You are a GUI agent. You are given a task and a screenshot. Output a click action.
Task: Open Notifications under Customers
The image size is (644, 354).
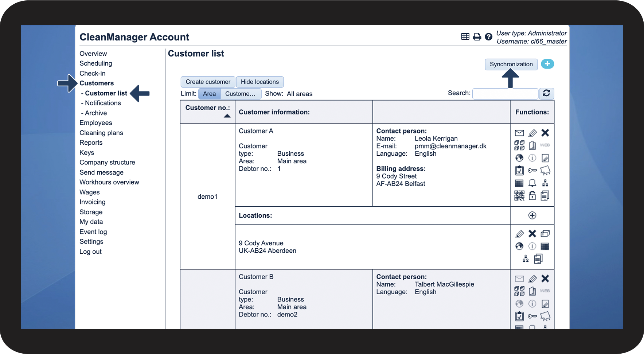[103, 103]
